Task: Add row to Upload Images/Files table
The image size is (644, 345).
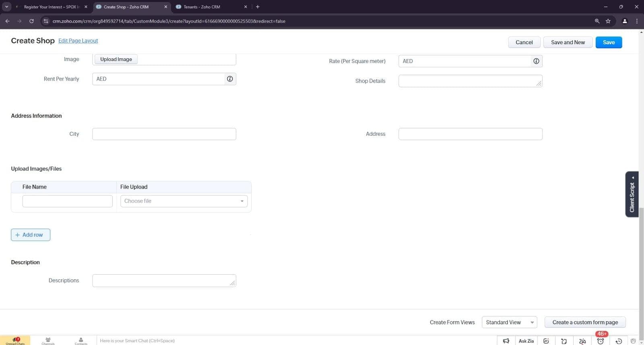Action: 31,235
